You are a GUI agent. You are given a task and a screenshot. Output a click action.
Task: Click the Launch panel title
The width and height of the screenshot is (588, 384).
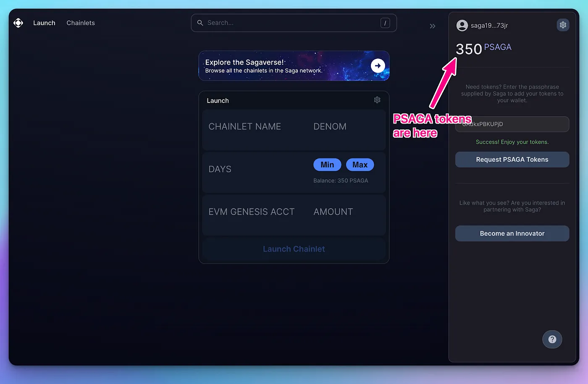tap(218, 100)
